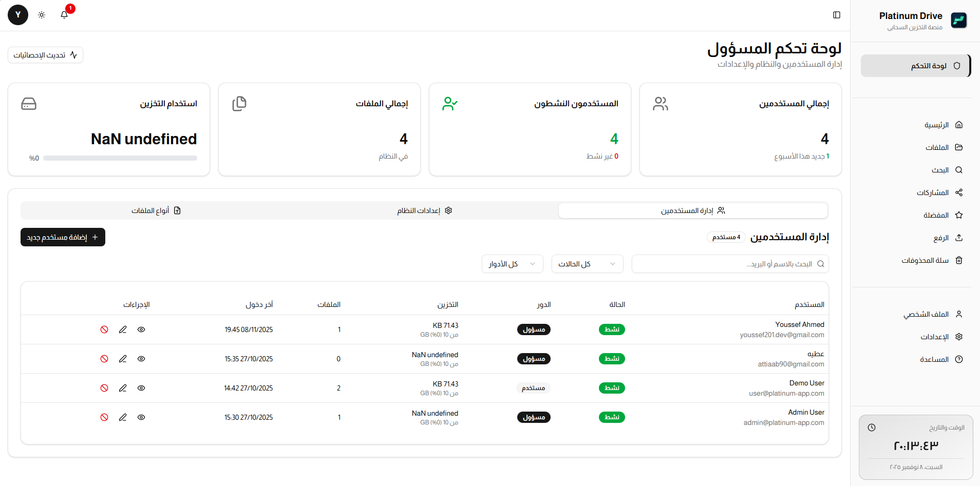980x486 pixels.
Task: Edit Youssef Ahmed with pencil icon
Action: tap(123, 329)
